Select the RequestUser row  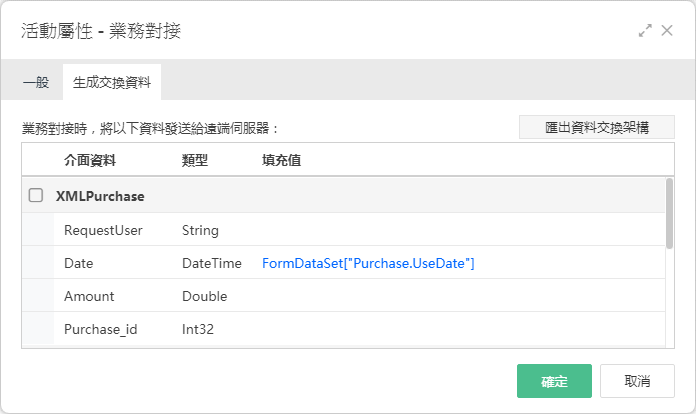343,229
